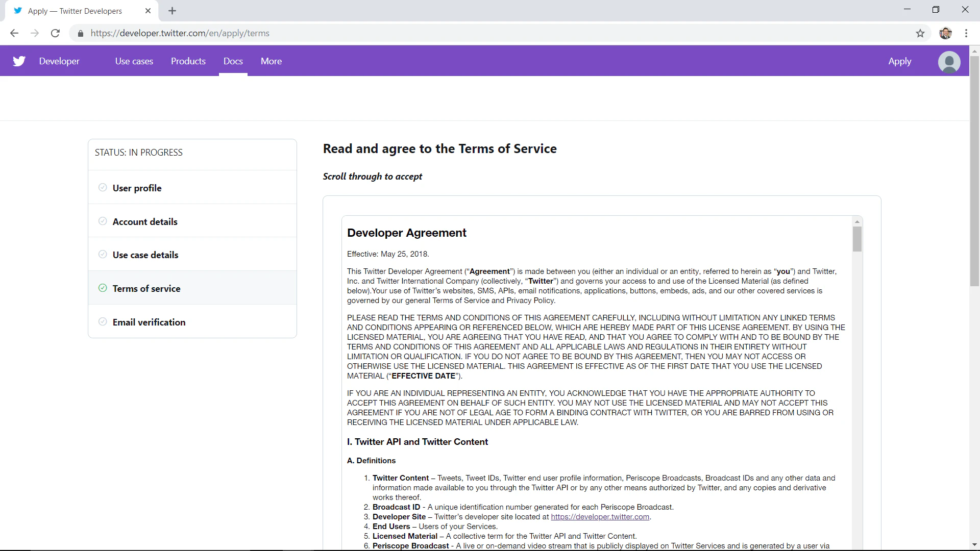
Task: Go back to previous page
Action: pos(14,33)
